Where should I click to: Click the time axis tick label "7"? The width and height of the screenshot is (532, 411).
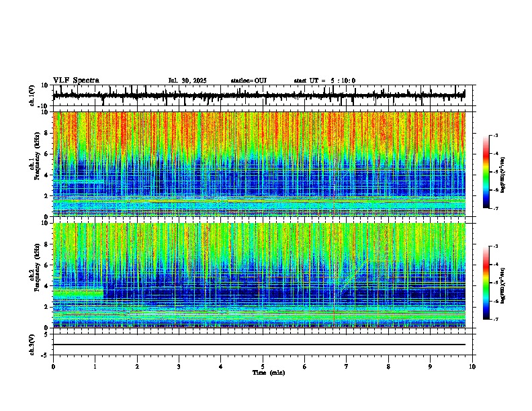click(347, 367)
